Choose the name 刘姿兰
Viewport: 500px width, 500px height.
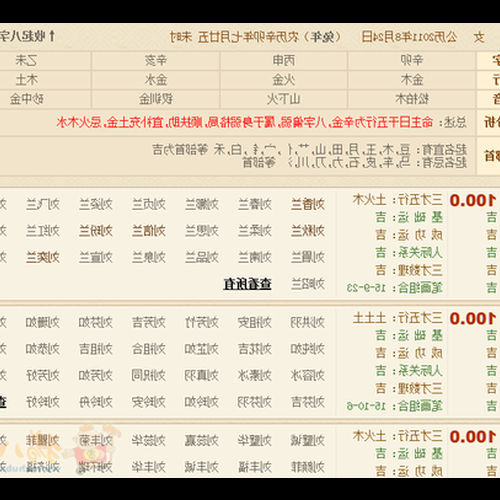96,204
